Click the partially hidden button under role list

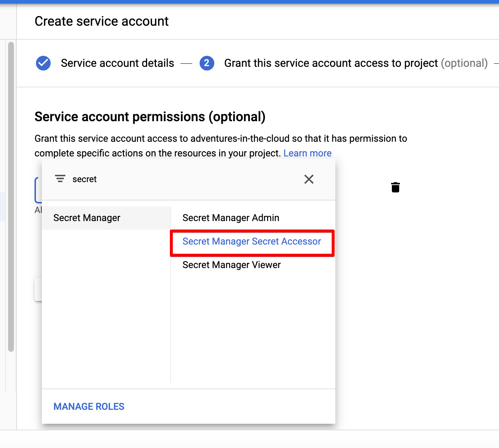[x=38, y=289]
